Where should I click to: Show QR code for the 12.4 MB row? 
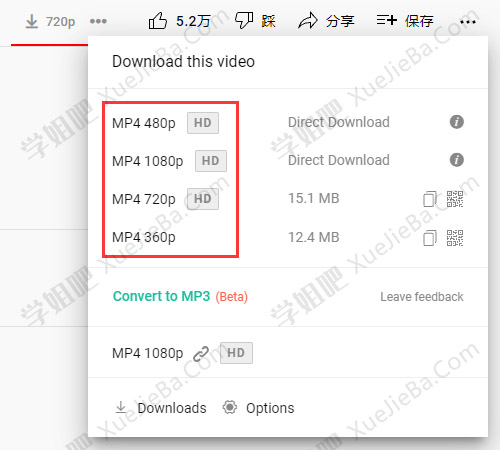[455, 238]
